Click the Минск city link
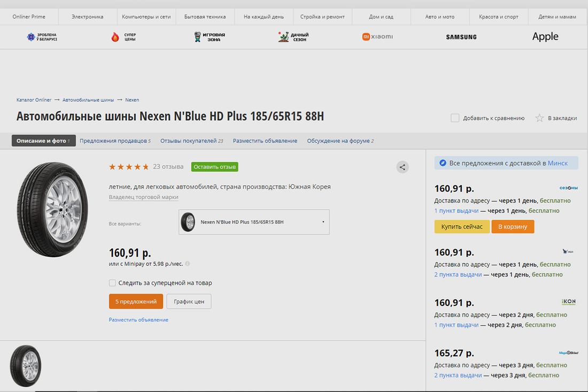Screen dimensions: 588x392 (558, 163)
